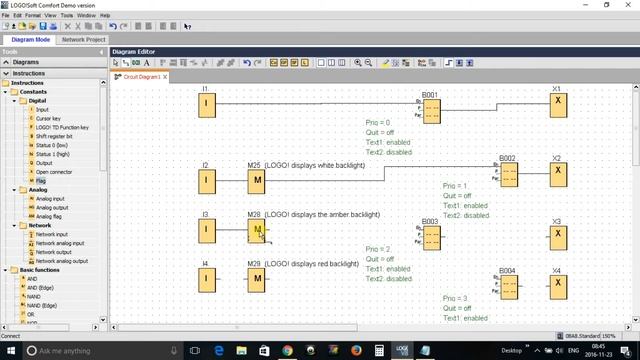Screen dimensions: 640x360
Task: Click the PC to LOGO! download icon
Action: pos(459,63)
